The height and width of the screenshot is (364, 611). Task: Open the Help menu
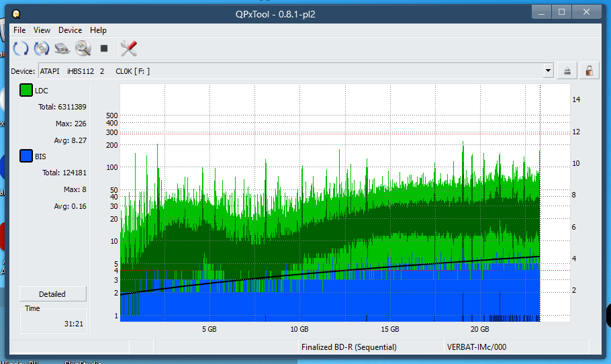[x=98, y=30]
